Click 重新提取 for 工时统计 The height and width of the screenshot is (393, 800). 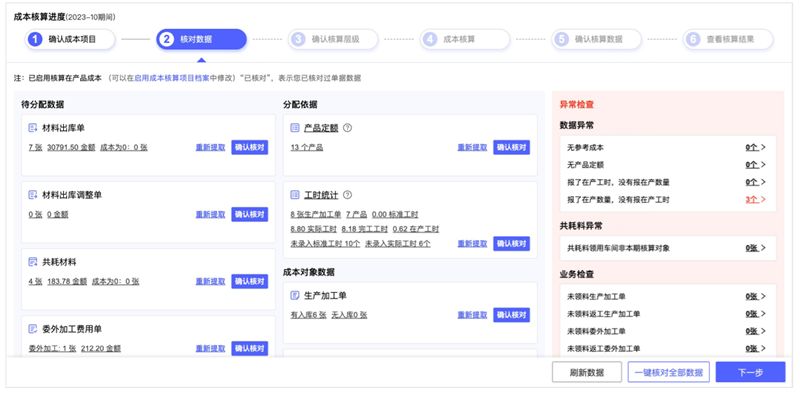coord(472,244)
